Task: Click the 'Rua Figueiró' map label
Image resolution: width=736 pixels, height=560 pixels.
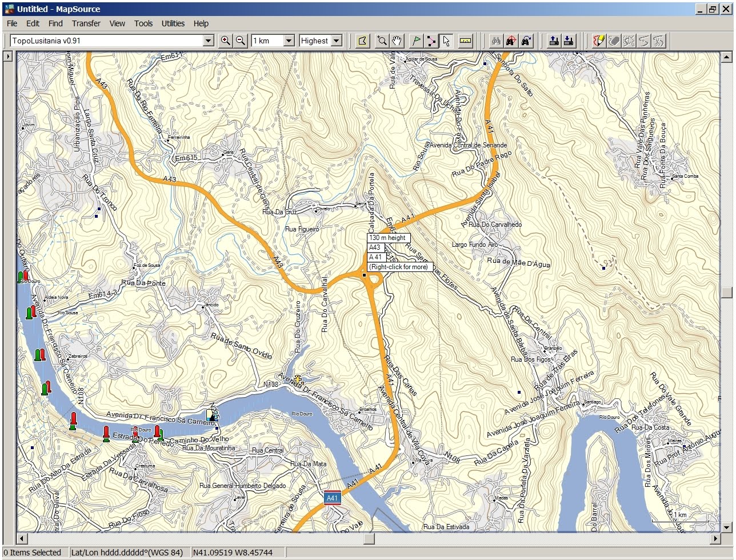Action: coord(302,229)
